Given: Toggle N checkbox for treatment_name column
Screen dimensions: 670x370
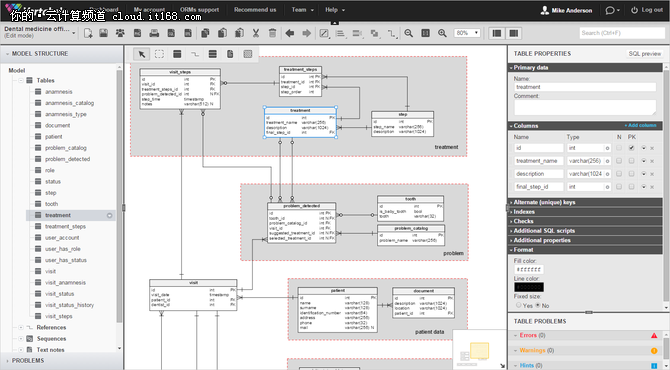Looking at the screenshot, I should [619, 161].
